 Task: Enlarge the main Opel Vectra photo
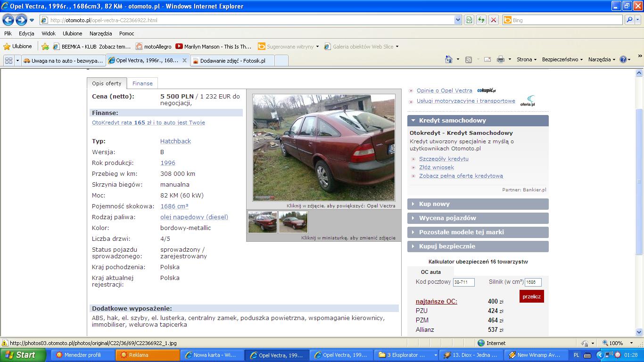coord(324,148)
